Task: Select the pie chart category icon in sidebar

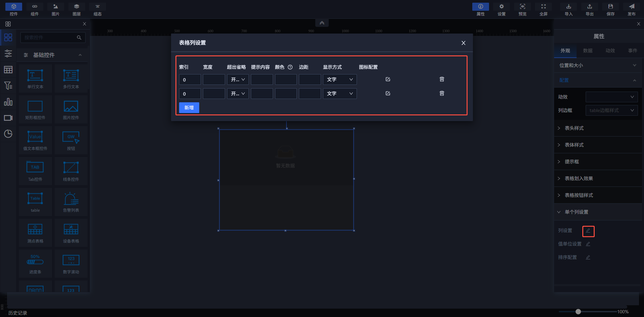Action: pyautogui.click(x=8, y=134)
